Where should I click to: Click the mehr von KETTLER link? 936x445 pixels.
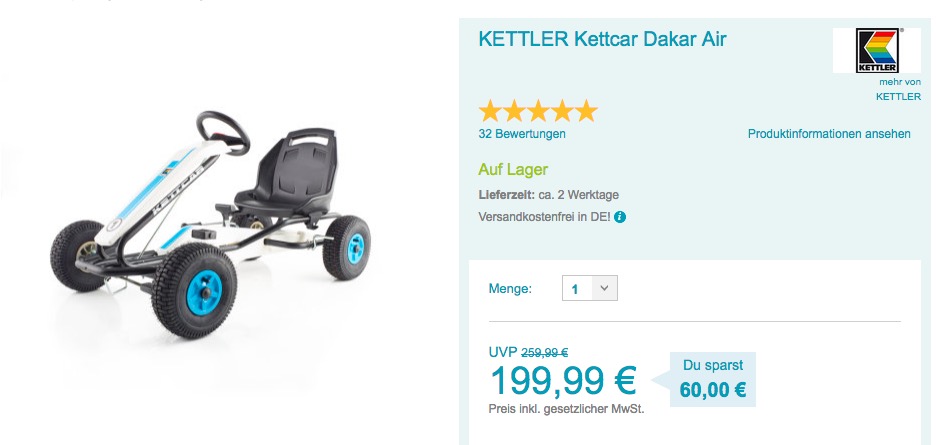898,90
